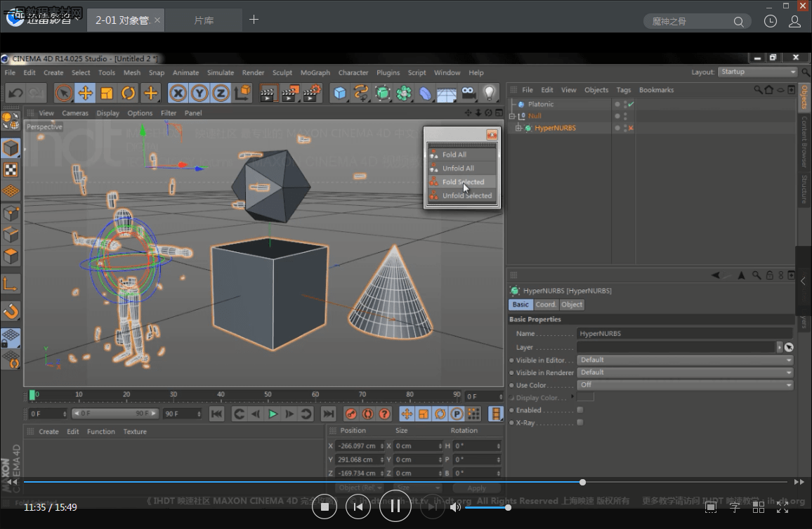
Task: Click the Display Color swatch
Action: [585, 398]
